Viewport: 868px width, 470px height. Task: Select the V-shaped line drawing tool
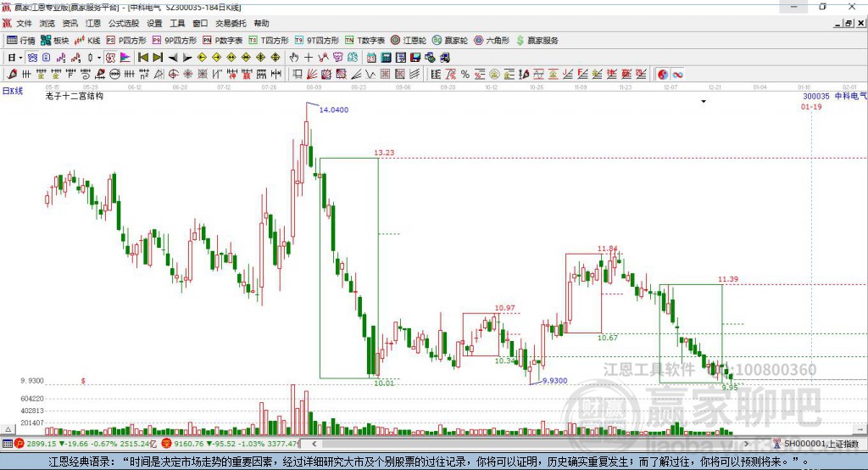(x=370, y=74)
